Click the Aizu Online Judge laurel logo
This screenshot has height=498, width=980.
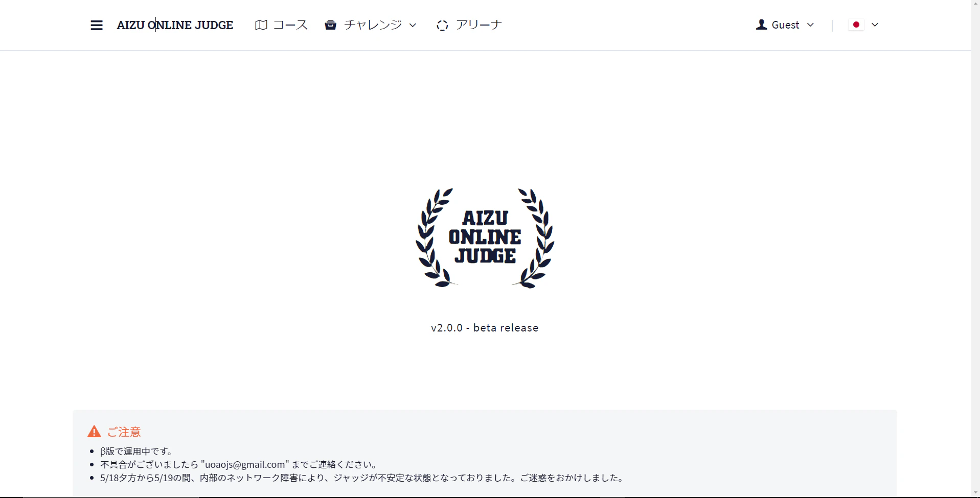pyautogui.click(x=485, y=238)
